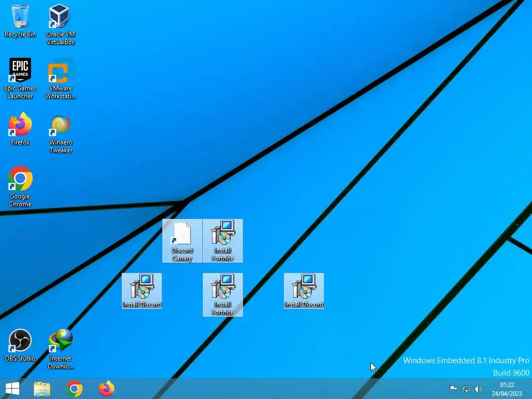Select the Firefox shortcut on the desktop
The image size is (532, 399).
point(20,129)
